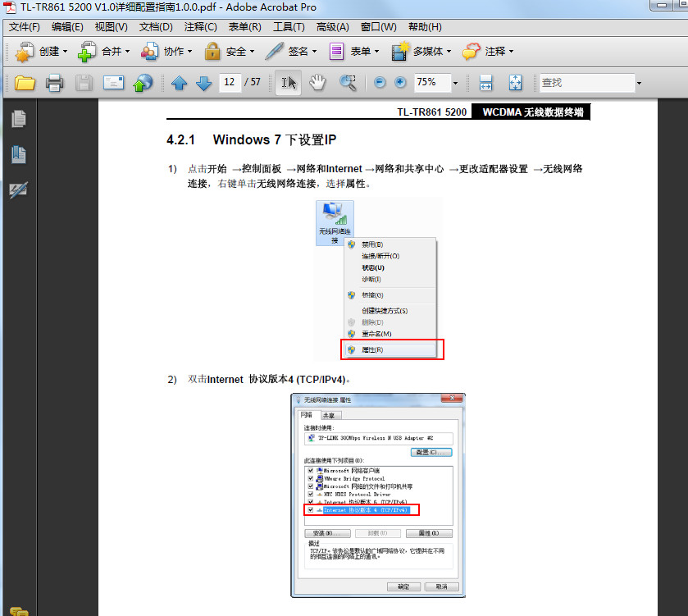Click the Multimedia film icon
The width and height of the screenshot is (688, 616).
(399, 52)
